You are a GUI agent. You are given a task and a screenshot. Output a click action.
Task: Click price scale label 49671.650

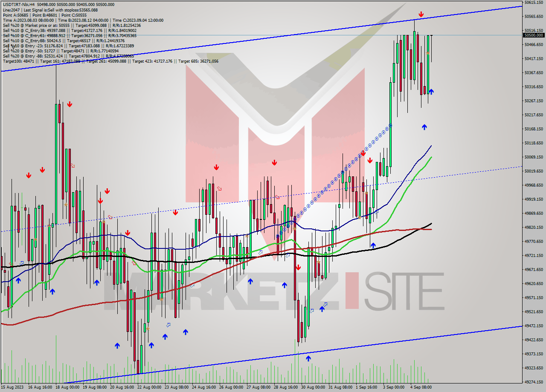click(x=534, y=269)
